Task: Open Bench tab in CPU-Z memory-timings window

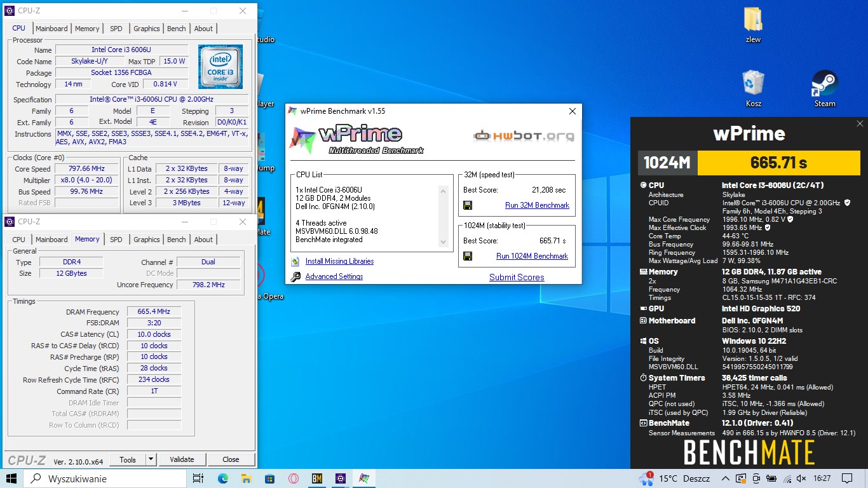Action: (x=177, y=240)
